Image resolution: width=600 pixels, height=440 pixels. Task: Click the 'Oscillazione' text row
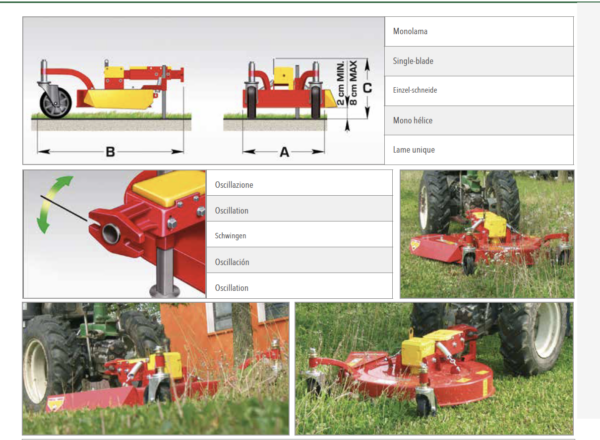pos(299,184)
